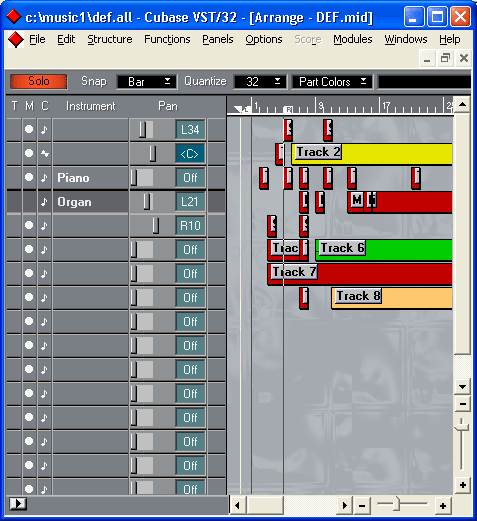Open the Structure menu
The width and height of the screenshot is (477, 521).
(110, 39)
